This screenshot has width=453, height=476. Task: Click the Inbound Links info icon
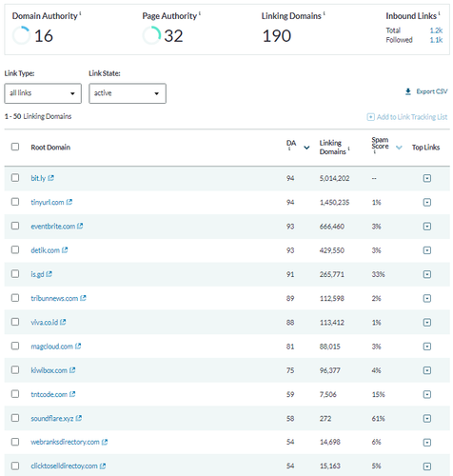pyautogui.click(x=439, y=12)
